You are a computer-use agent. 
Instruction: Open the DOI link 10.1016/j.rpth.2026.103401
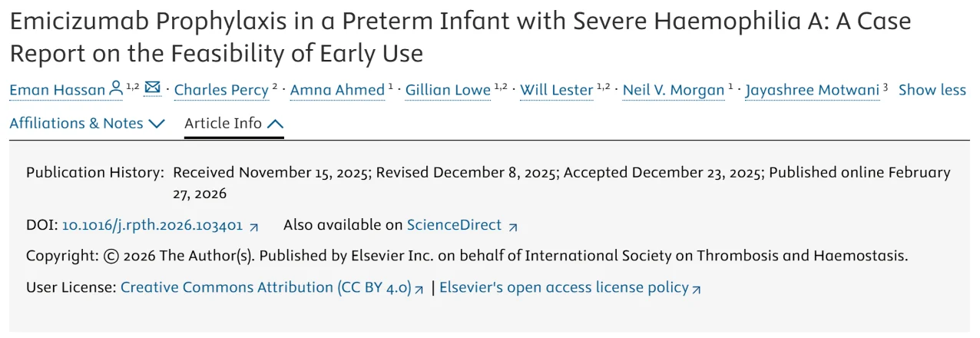coord(152,226)
